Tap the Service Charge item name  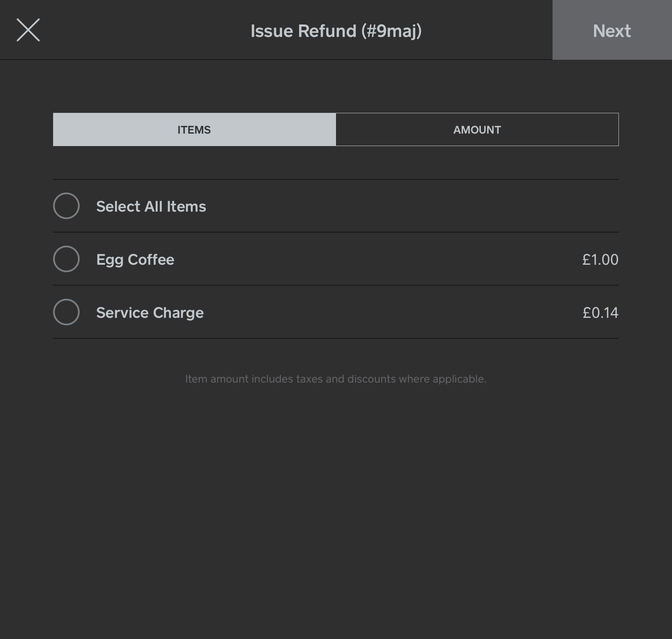click(x=150, y=313)
